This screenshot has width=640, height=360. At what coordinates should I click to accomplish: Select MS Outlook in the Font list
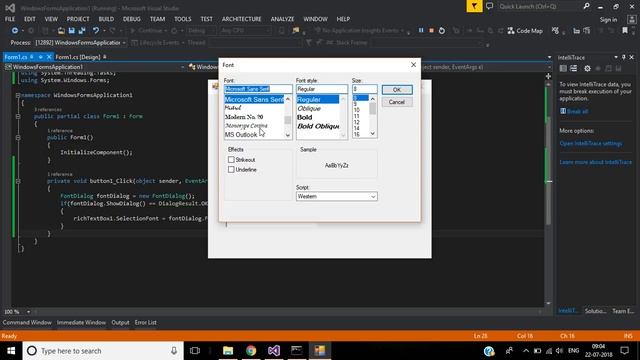pyautogui.click(x=241, y=134)
